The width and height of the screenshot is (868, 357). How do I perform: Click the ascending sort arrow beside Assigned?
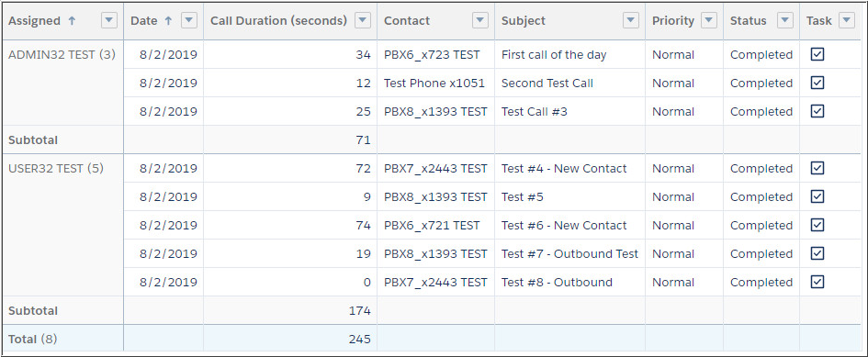click(72, 20)
